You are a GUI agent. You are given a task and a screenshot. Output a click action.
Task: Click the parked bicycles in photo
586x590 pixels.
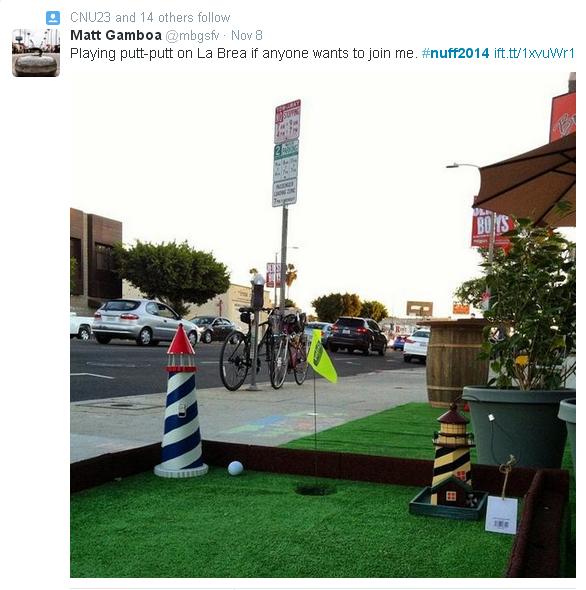point(266,348)
